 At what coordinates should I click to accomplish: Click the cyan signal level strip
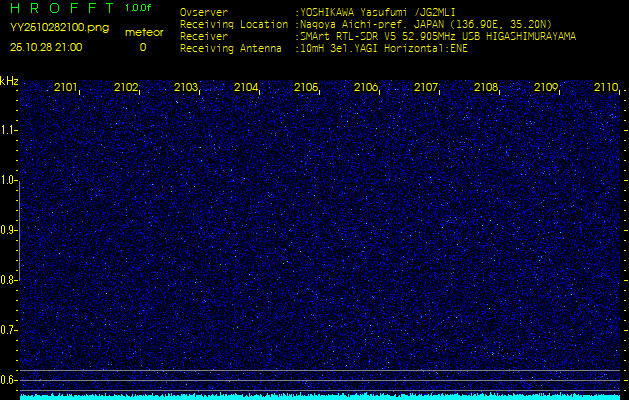click(x=320, y=396)
